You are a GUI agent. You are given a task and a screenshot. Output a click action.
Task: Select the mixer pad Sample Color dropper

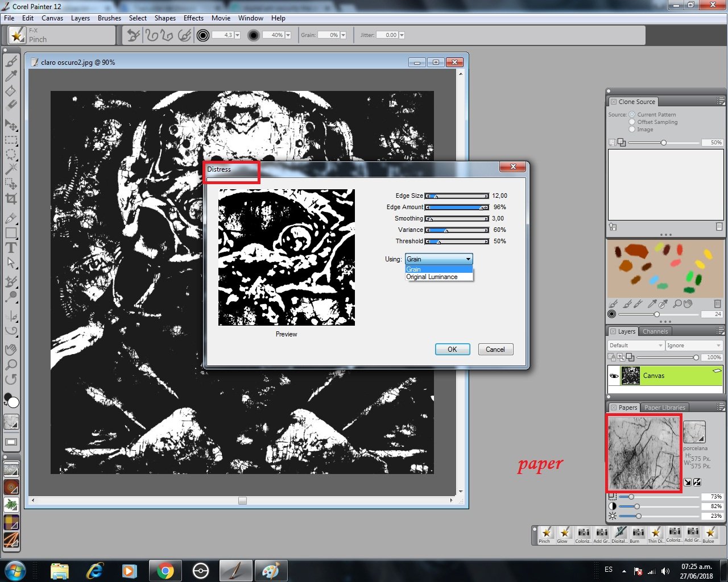652,304
